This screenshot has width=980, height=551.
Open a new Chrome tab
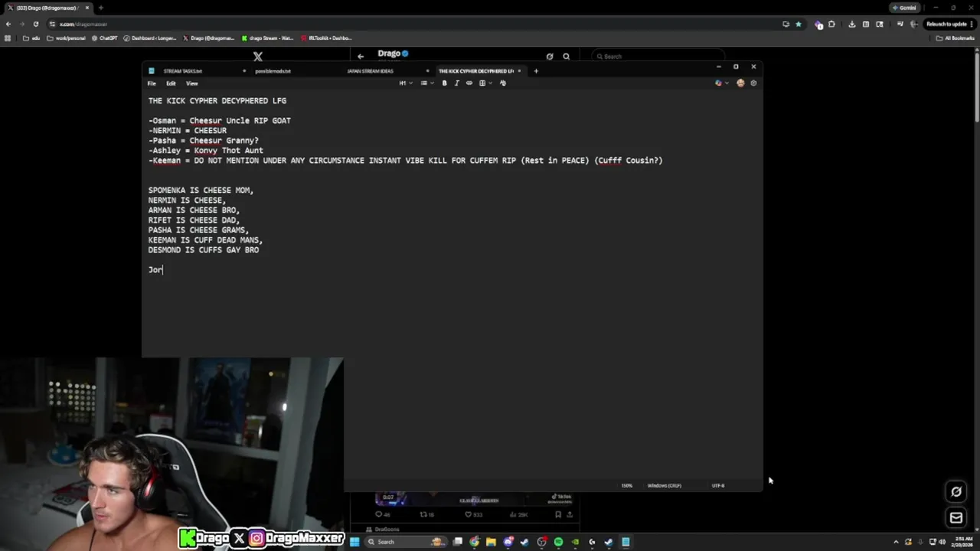click(x=100, y=8)
